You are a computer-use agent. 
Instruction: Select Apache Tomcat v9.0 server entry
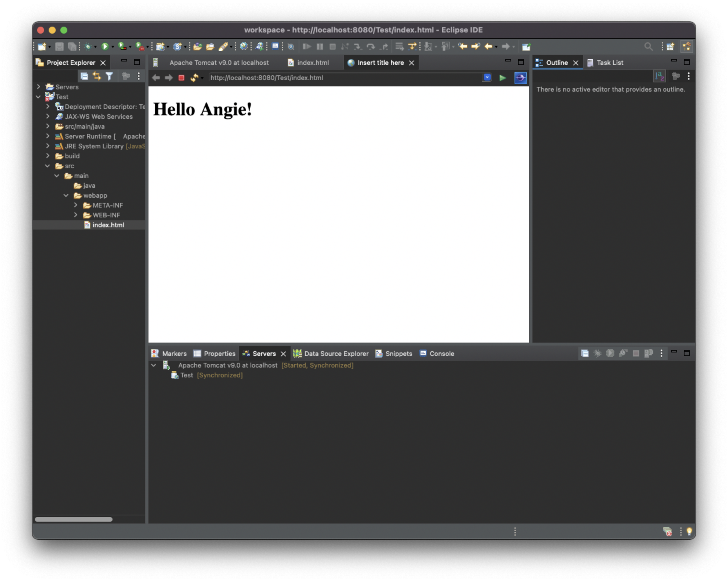pos(228,365)
